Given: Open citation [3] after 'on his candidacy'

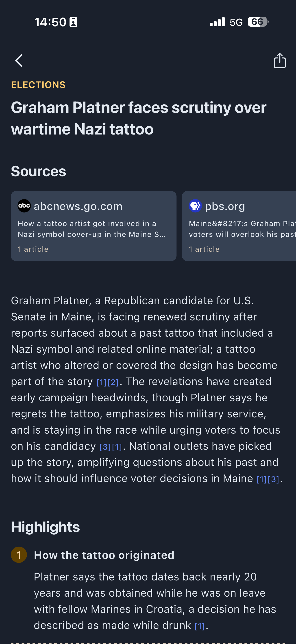Looking at the screenshot, I should 105,447.
